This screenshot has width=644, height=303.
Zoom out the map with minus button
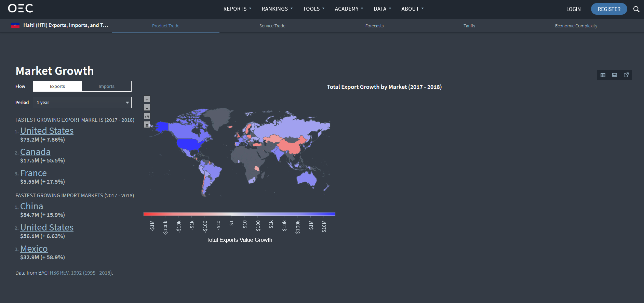tap(147, 108)
